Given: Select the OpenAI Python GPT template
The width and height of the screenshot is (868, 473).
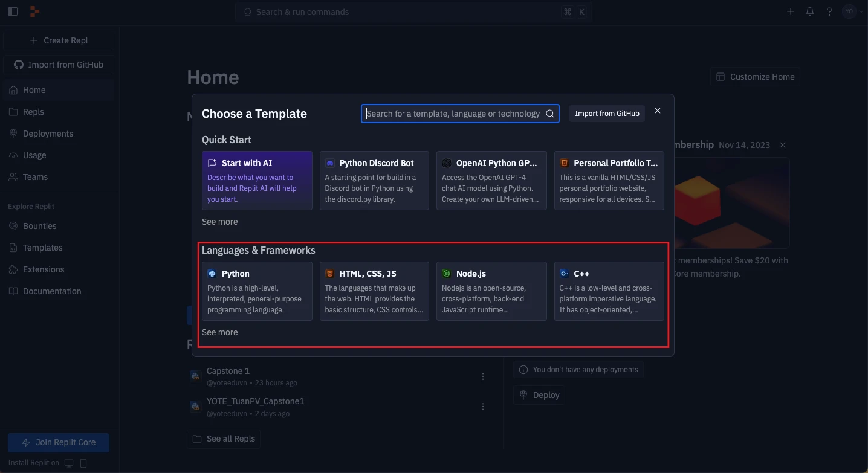Looking at the screenshot, I should (491, 181).
